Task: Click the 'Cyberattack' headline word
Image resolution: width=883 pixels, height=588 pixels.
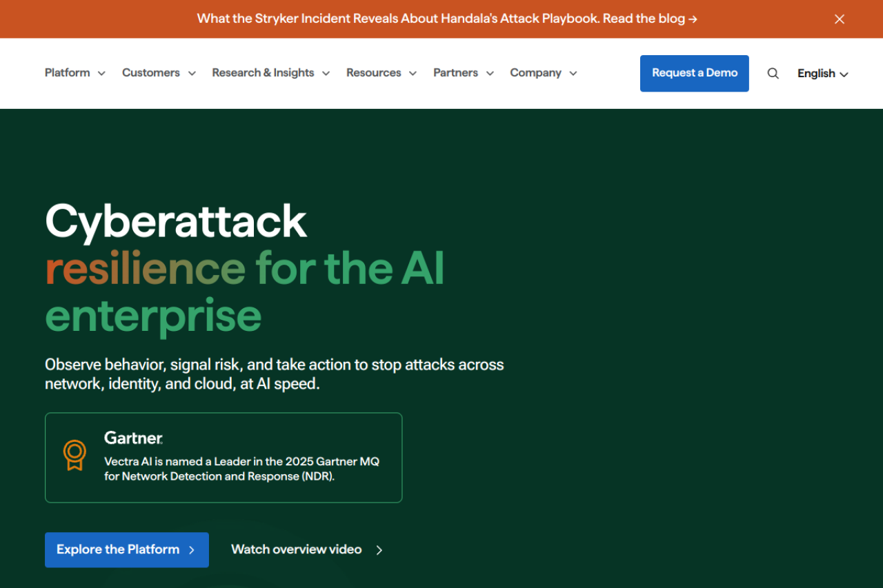Action: [x=176, y=221]
